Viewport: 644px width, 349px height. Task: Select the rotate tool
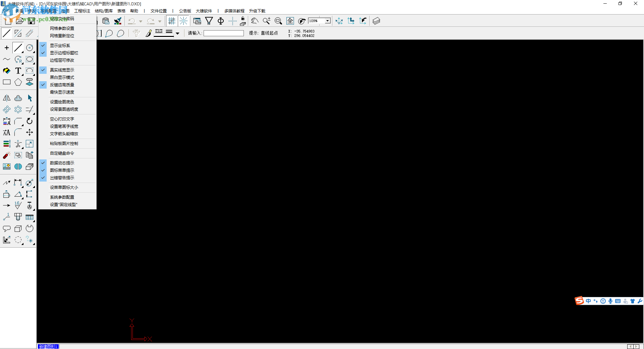coord(30,121)
